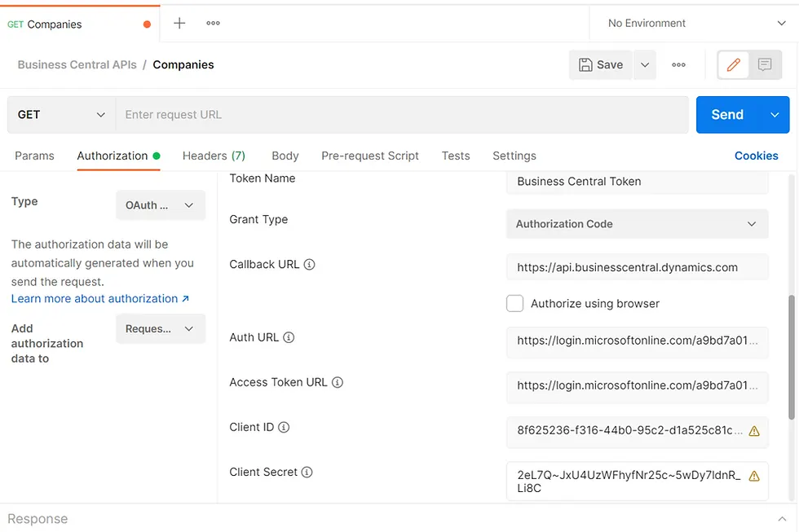Click the Client ID input field

637,431
